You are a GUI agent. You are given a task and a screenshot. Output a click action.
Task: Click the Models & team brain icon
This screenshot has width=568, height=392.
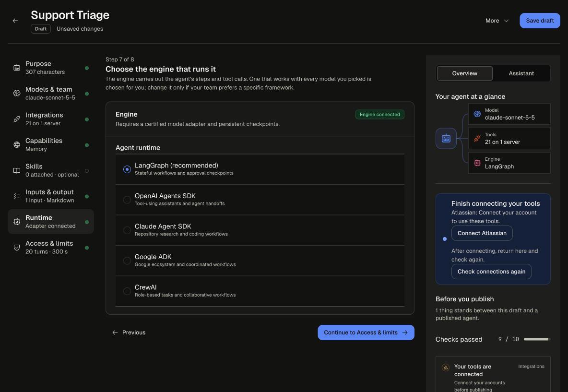(17, 94)
